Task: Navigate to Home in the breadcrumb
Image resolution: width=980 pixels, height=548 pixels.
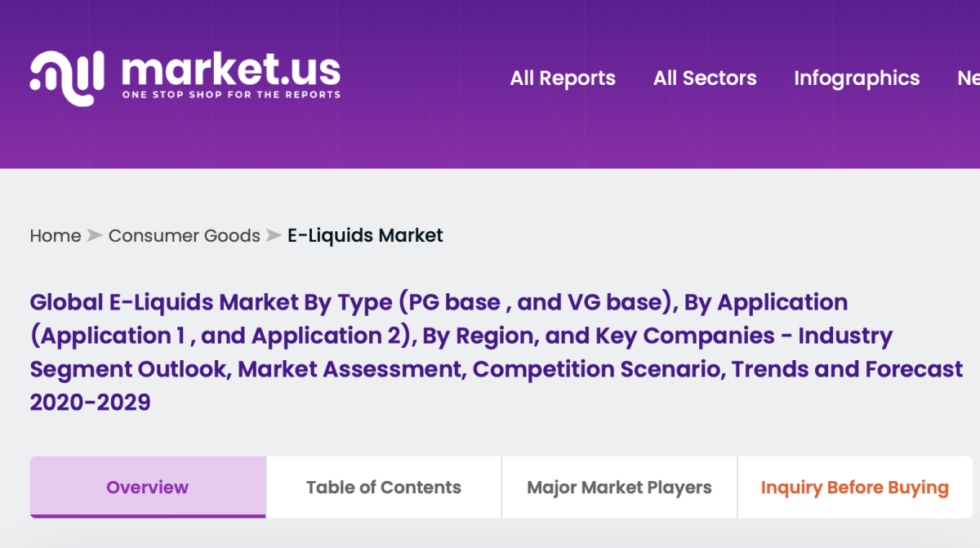Action: [x=56, y=236]
